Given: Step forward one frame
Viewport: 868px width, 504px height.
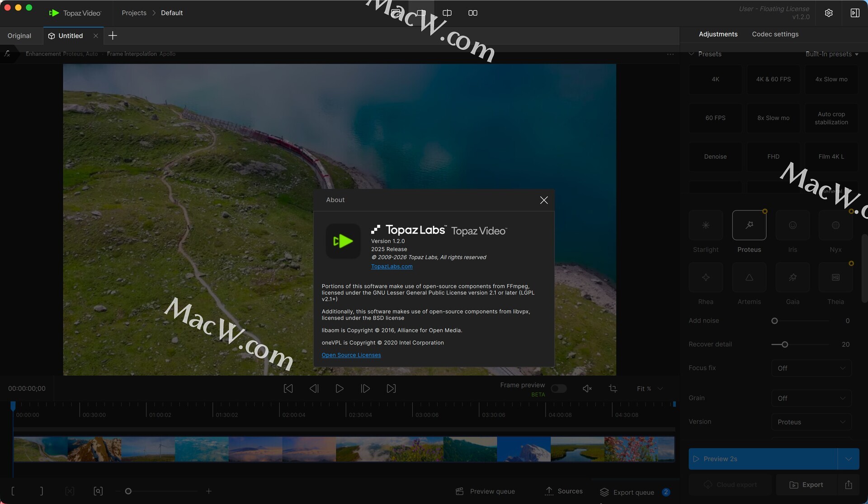Looking at the screenshot, I should (x=365, y=389).
